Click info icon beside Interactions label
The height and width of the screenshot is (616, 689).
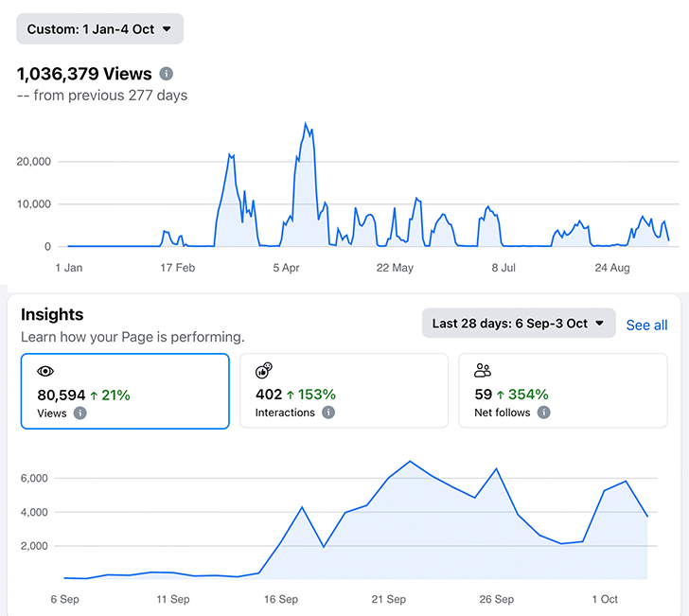point(327,413)
